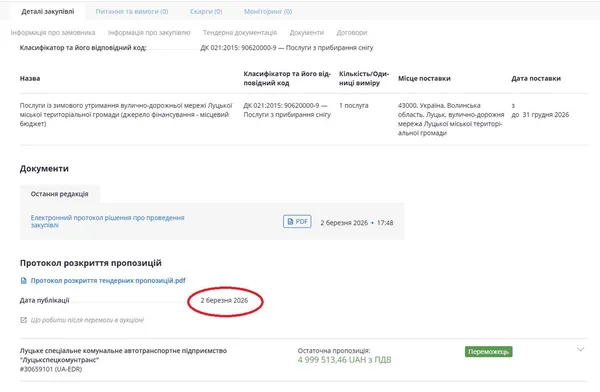This screenshot has width=600, height=392.
Task: Open Протокол розкриття тендерних пропозицій.pdf link
Action: pyautogui.click(x=108, y=281)
